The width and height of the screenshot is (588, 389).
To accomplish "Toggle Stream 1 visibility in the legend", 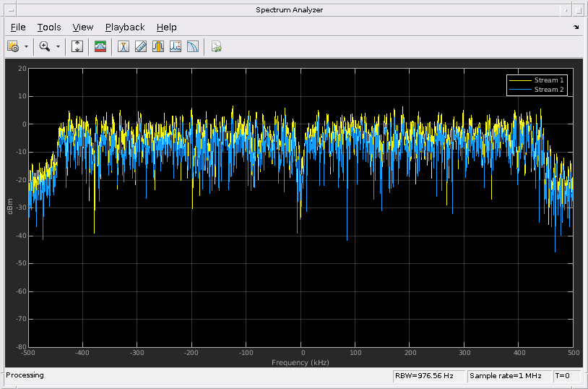I will click(549, 80).
